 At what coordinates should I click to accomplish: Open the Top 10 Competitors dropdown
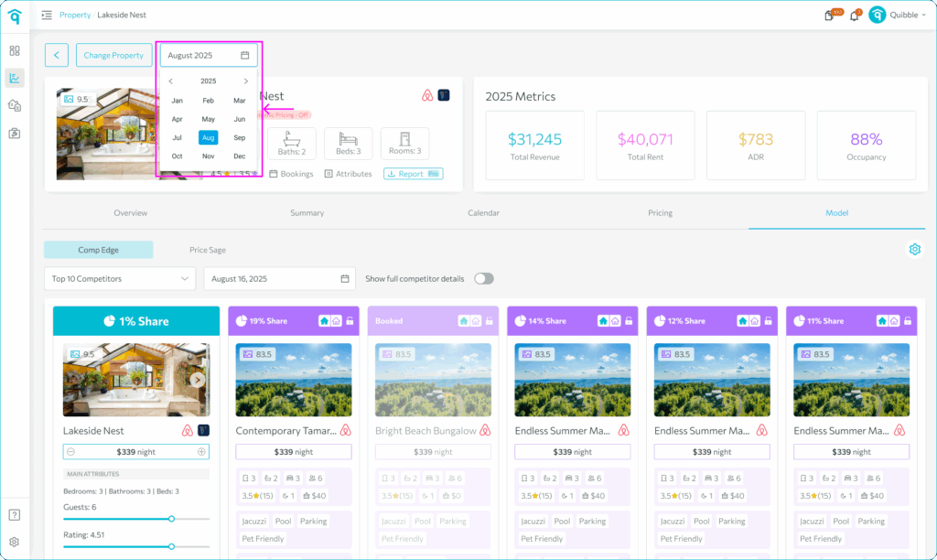(120, 278)
